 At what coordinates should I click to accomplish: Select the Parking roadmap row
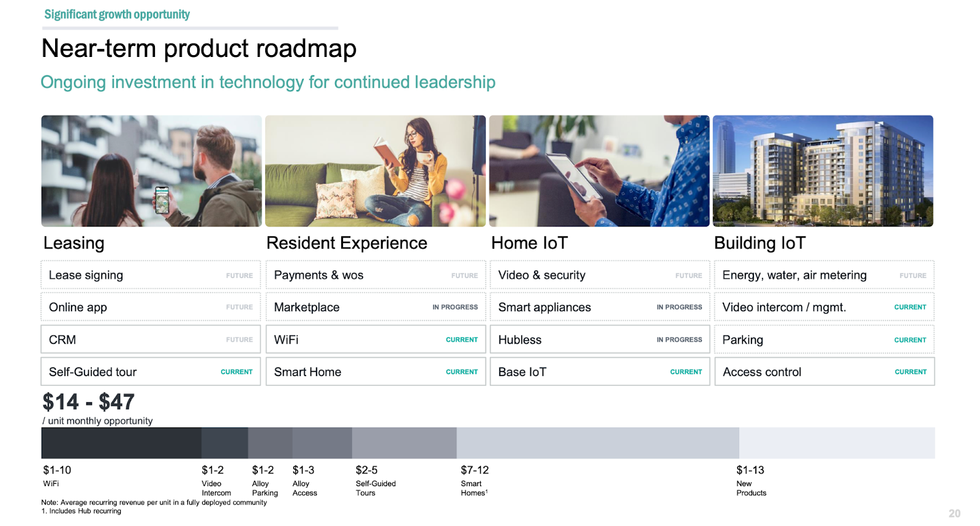click(824, 339)
